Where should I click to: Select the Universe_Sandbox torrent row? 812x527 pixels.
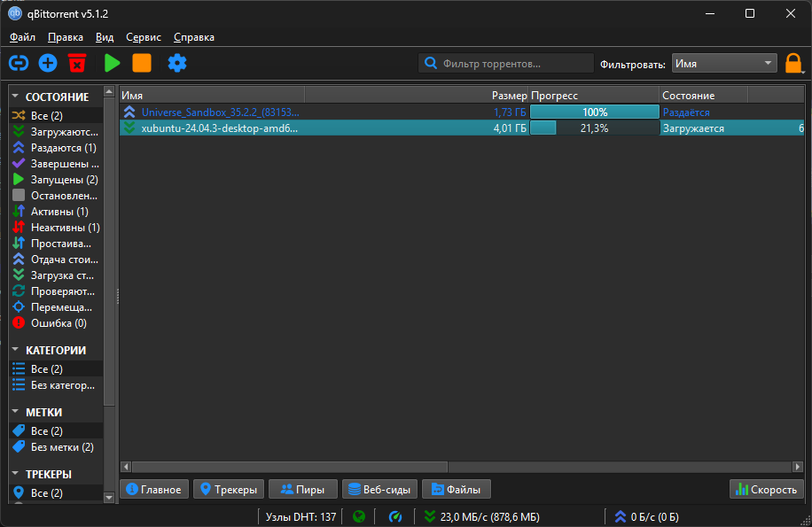coord(462,112)
